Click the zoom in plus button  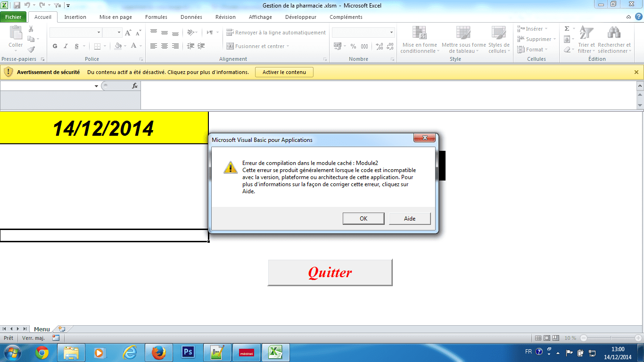click(638, 338)
